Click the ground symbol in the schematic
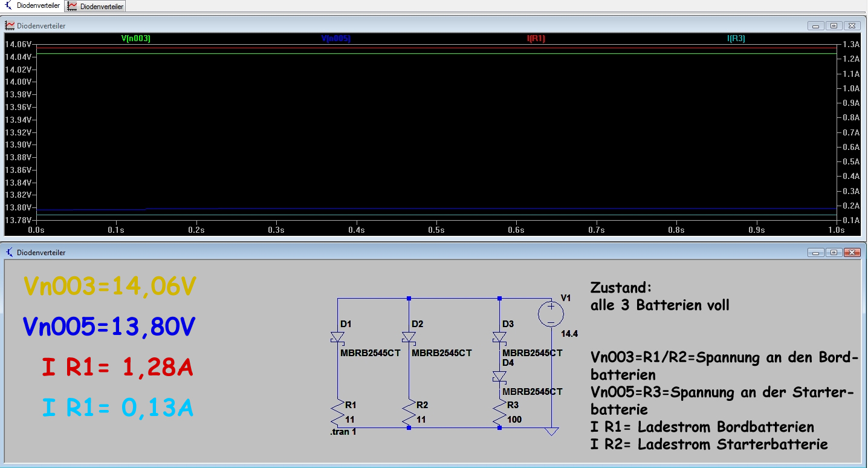 pos(551,431)
